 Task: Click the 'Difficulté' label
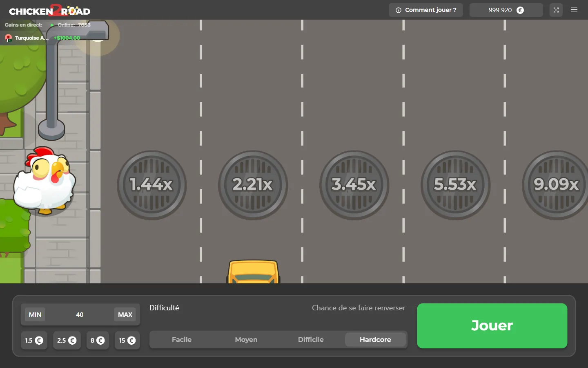pyautogui.click(x=164, y=308)
